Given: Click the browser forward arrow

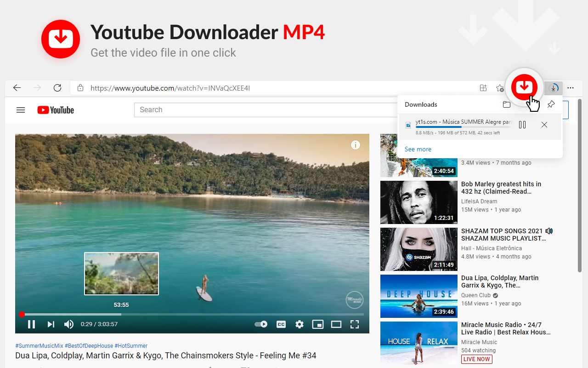Looking at the screenshot, I should pos(37,88).
